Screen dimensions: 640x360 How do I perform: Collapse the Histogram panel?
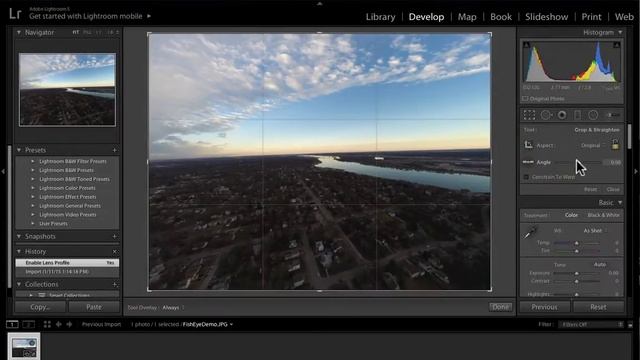click(620, 32)
